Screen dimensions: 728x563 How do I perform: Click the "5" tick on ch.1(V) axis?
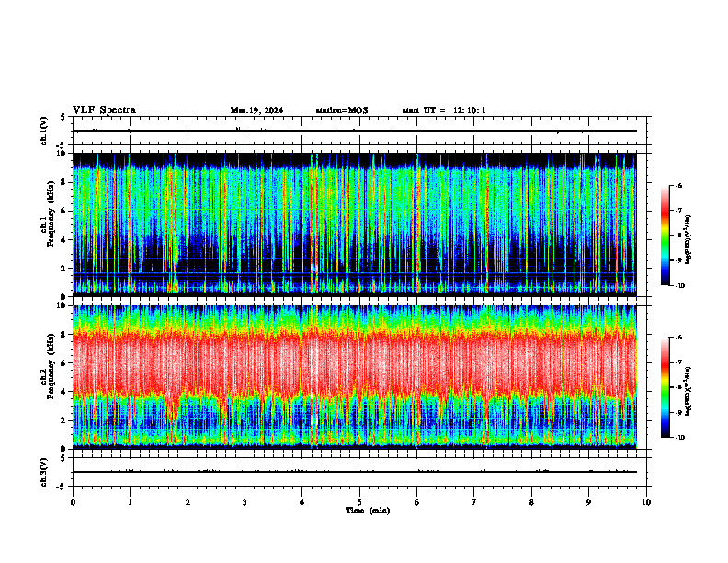coord(64,117)
